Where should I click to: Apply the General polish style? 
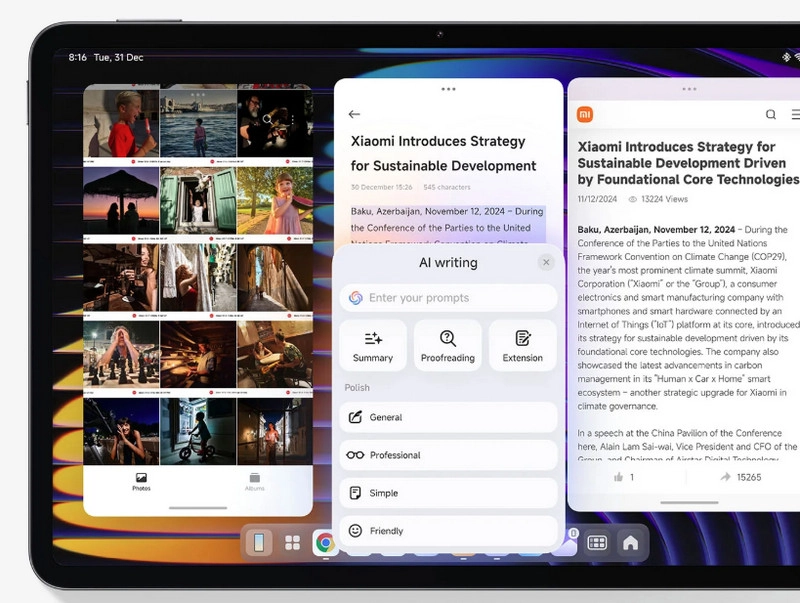pyautogui.click(x=448, y=417)
